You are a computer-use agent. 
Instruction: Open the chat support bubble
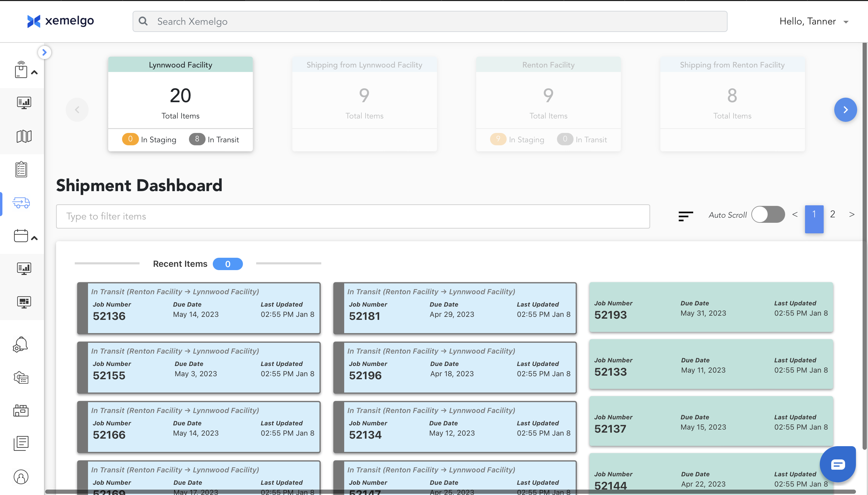[x=838, y=464]
